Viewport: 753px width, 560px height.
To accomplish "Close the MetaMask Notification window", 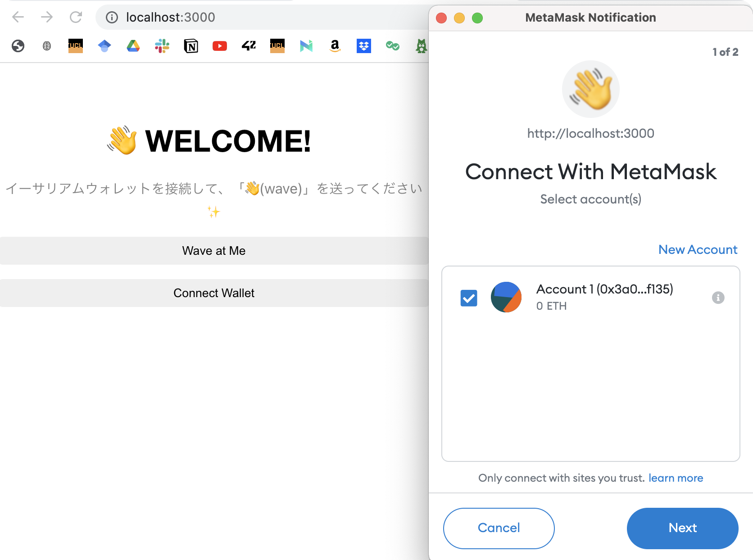I will 441,18.
